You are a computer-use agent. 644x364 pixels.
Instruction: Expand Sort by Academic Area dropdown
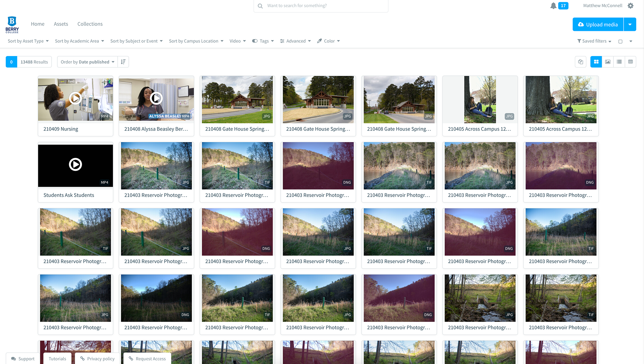click(79, 41)
